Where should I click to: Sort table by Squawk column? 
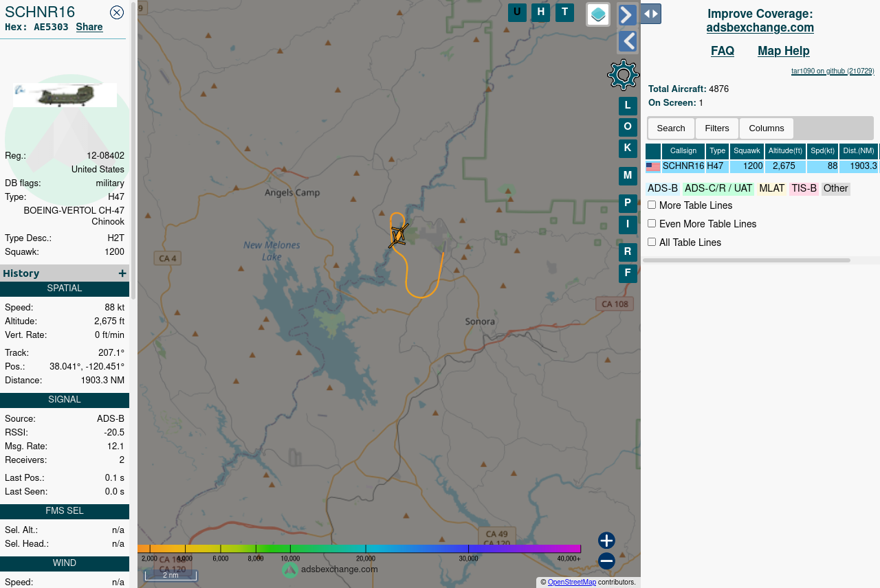point(747,151)
